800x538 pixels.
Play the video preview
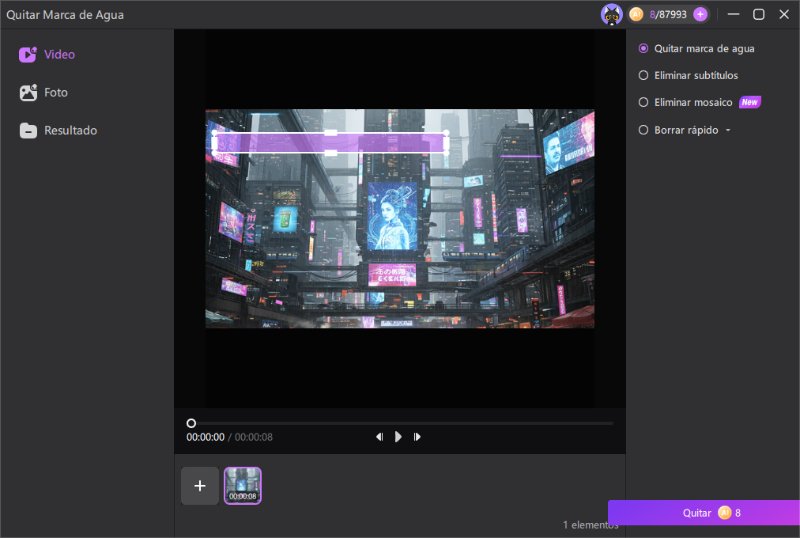(398, 437)
